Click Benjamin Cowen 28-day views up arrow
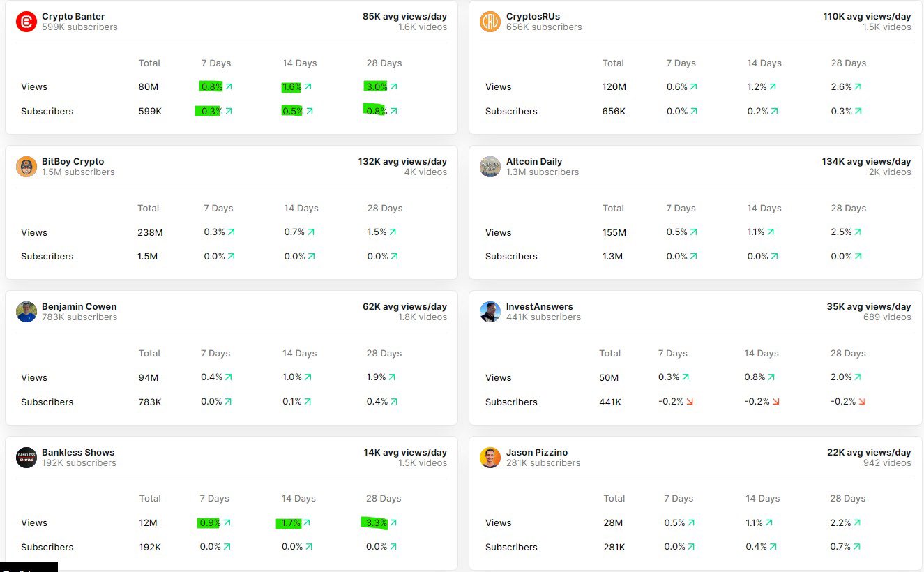Image resolution: width=924 pixels, height=572 pixels. click(x=392, y=377)
